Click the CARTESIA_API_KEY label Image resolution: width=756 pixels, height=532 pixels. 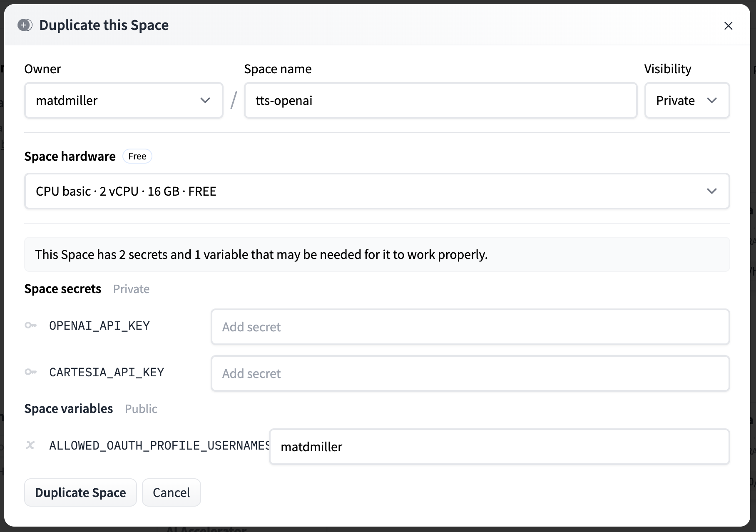[107, 372]
